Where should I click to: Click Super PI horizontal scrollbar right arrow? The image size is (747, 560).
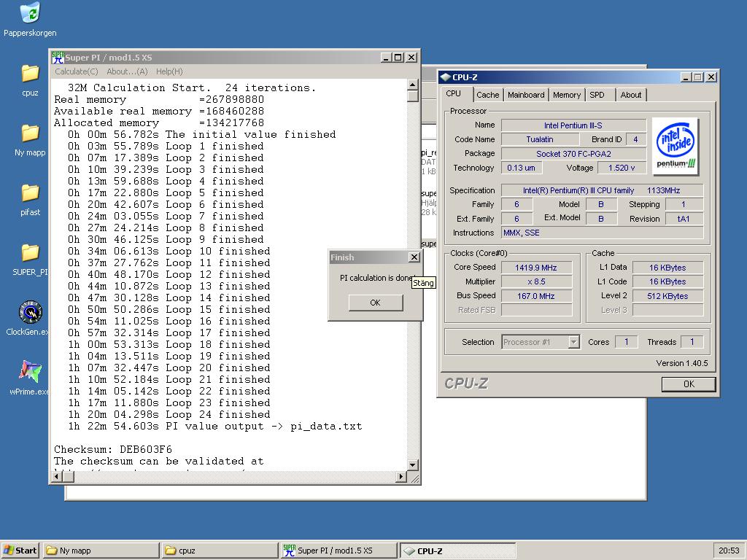coord(401,476)
